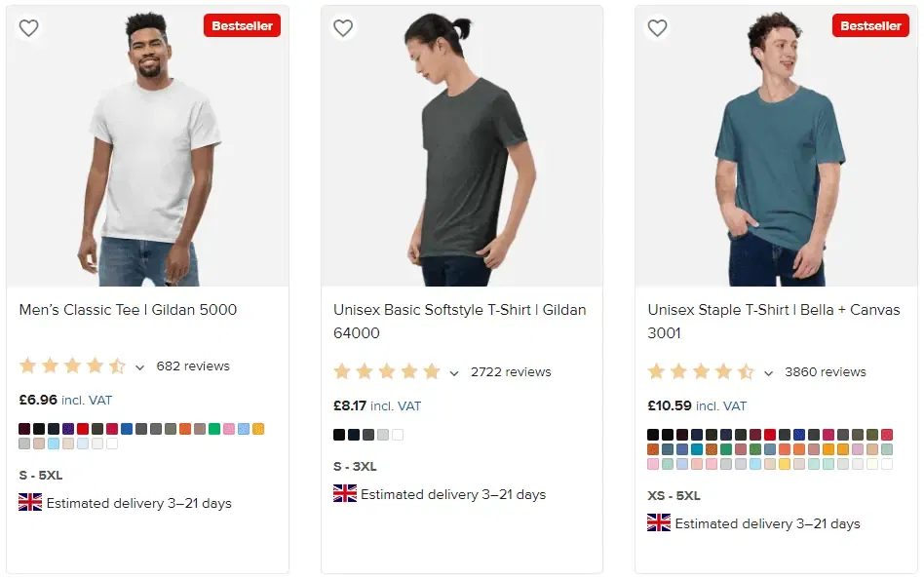This screenshot has width=924, height=578.
Task: Click the heart icon on Gildan 64000 shirt
Action: [x=343, y=28]
